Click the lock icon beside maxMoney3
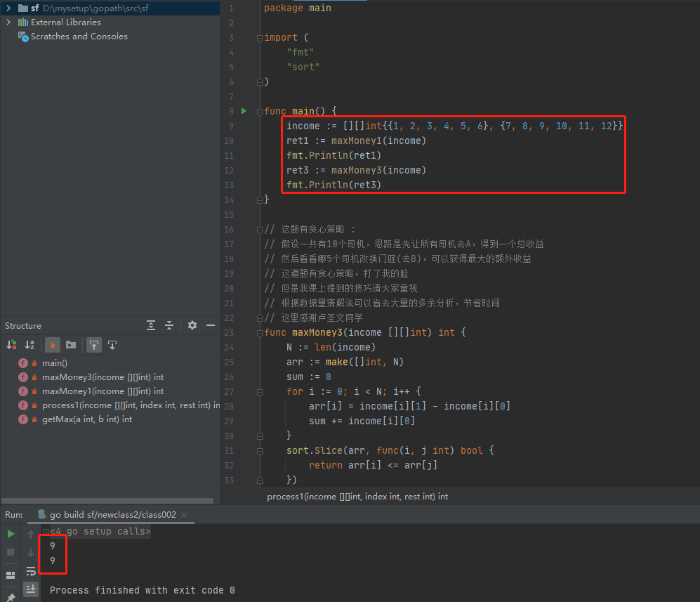 34,377
